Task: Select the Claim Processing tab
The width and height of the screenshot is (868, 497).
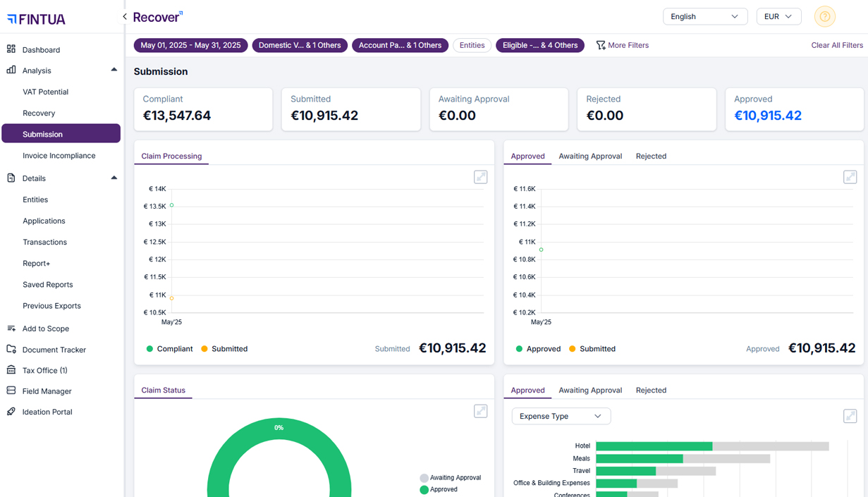Action: [x=171, y=156]
